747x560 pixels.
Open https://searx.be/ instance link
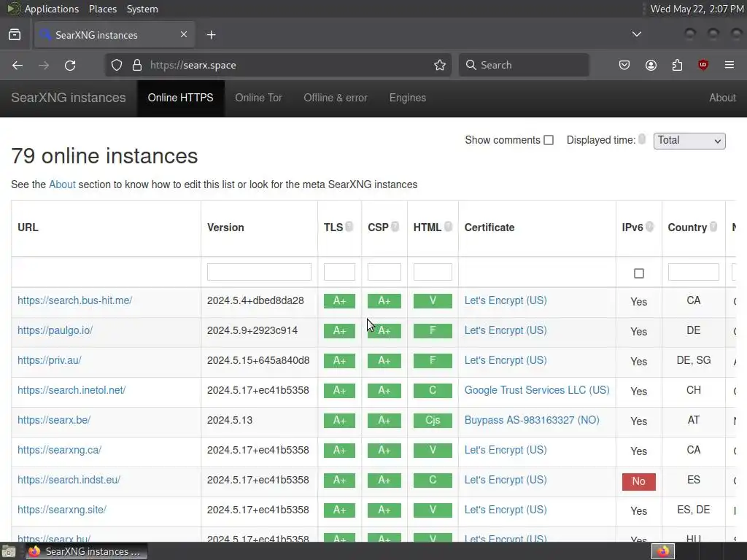click(54, 421)
